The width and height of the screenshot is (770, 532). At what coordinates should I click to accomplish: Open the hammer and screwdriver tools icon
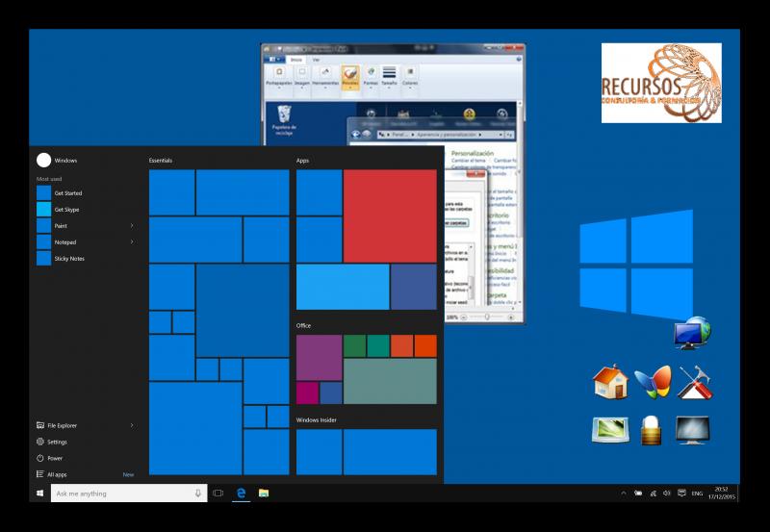694,383
